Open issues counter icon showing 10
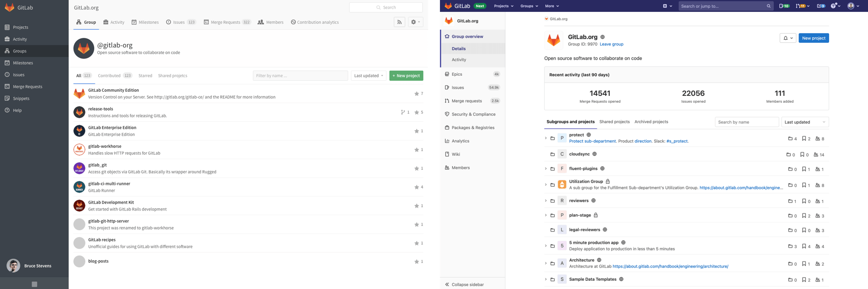868x289 pixels. click(784, 6)
